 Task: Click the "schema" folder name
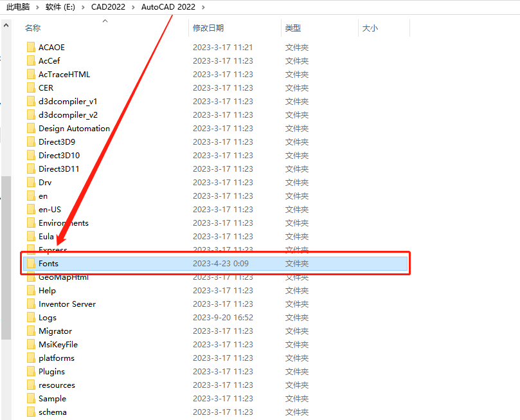[x=53, y=412]
